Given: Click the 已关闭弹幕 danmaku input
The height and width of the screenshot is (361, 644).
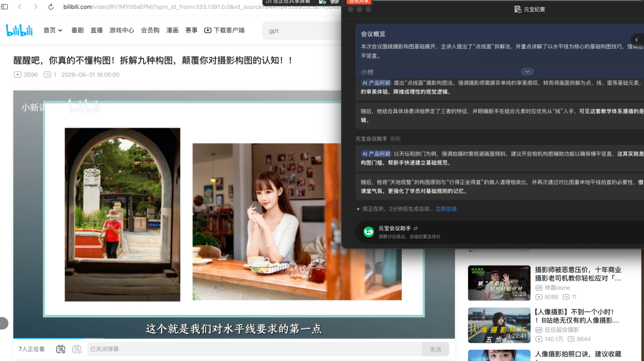Looking at the screenshot, I should [255, 349].
